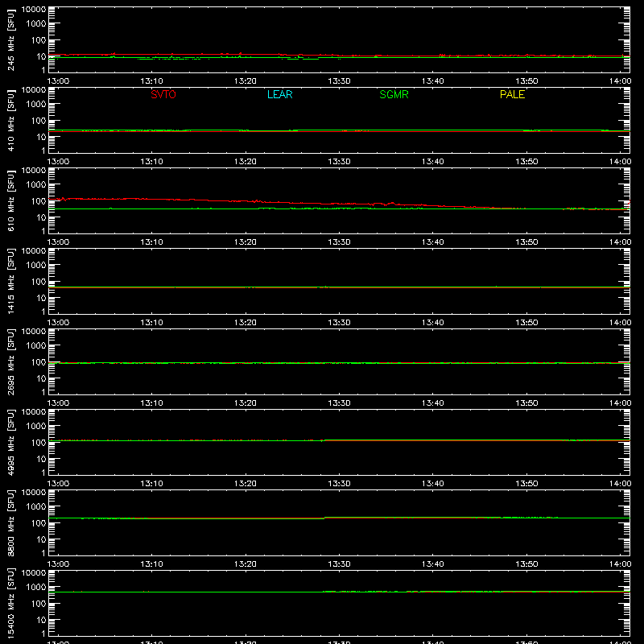Click 13:30 tick label under 4995 MHz plot
644x644 pixels.
339,484
